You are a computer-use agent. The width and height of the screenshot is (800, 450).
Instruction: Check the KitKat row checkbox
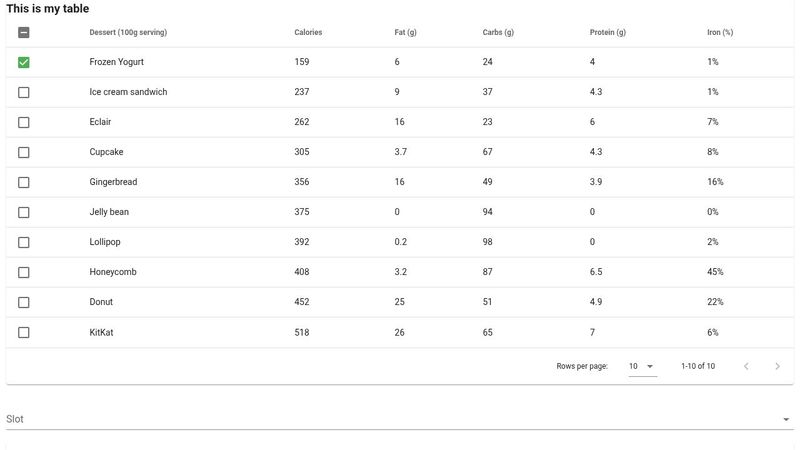point(24,332)
